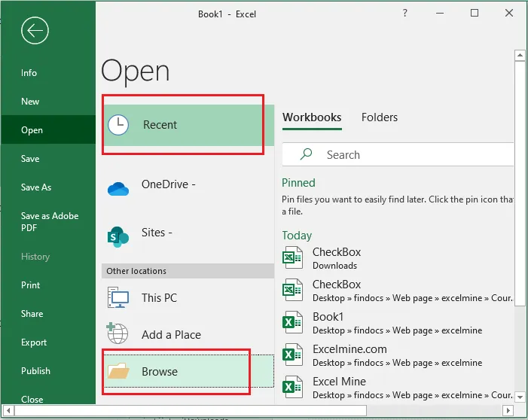The height and width of the screenshot is (420, 528).
Task: Choose Add a Place
Action: click(188, 334)
